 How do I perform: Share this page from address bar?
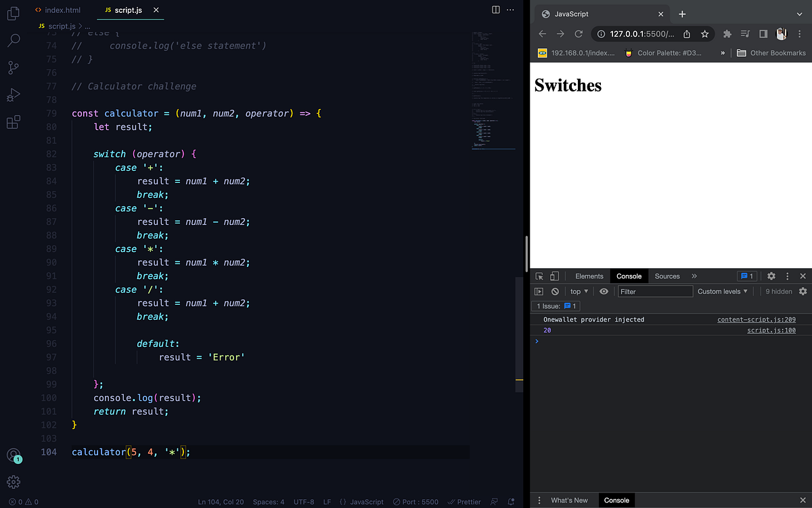point(687,34)
